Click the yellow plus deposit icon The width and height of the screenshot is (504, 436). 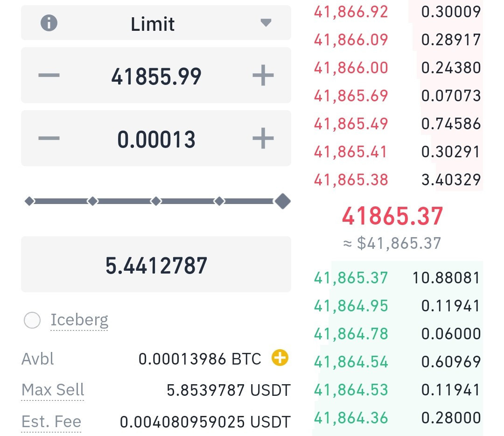pyautogui.click(x=280, y=359)
